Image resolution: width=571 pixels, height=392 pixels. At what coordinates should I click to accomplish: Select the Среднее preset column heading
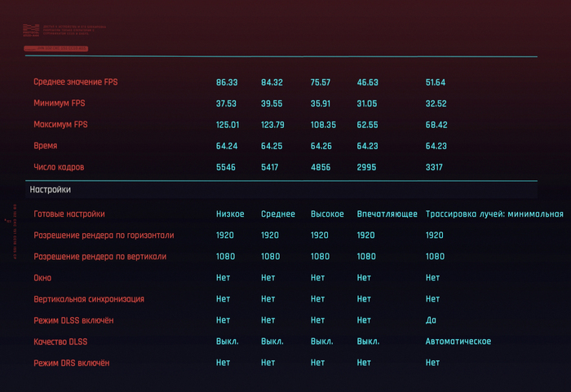(278, 214)
